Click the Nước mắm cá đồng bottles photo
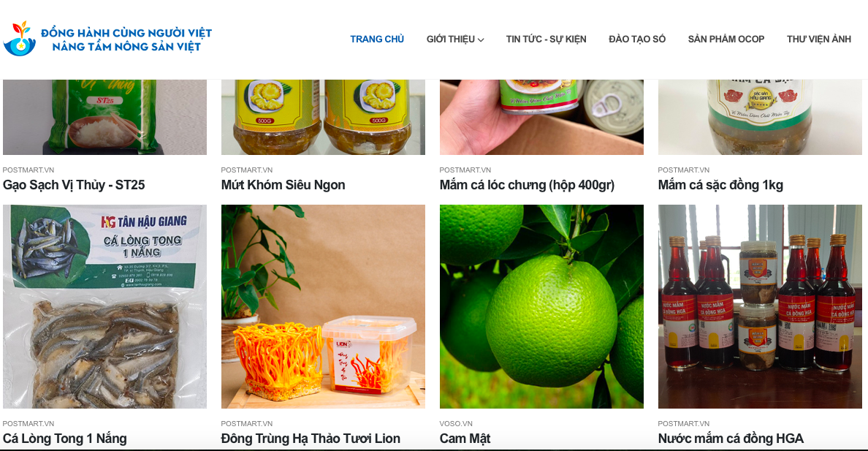Image resolution: width=868 pixels, height=451 pixels. click(x=760, y=306)
